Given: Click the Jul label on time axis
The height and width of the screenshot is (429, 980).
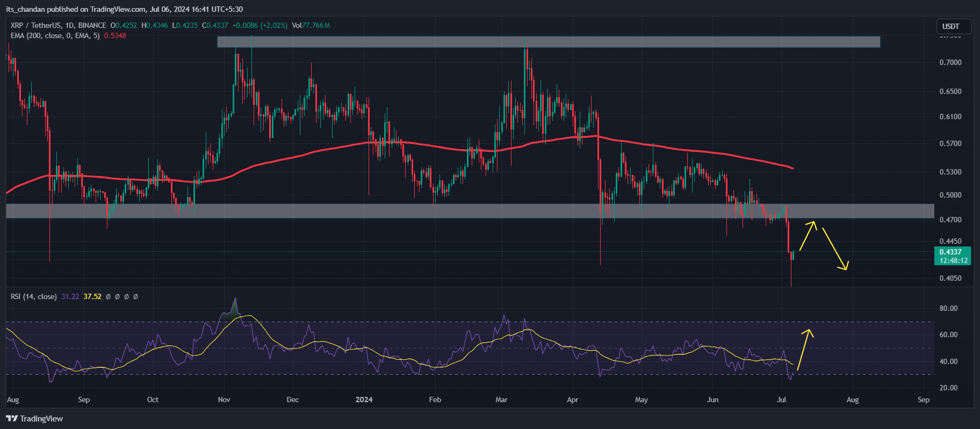Looking at the screenshot, I should [x=782, y=399].
